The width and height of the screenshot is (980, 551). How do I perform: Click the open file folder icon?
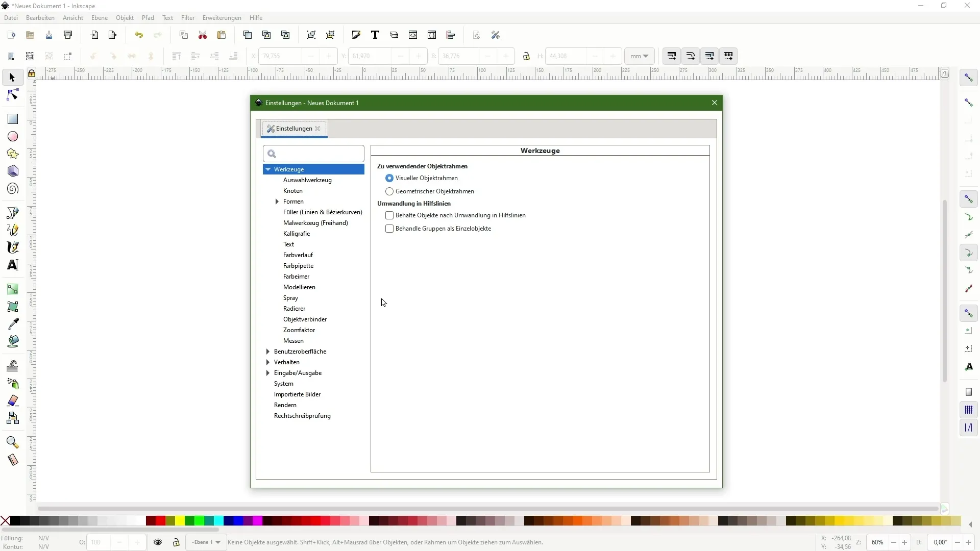tap(30, 35)
